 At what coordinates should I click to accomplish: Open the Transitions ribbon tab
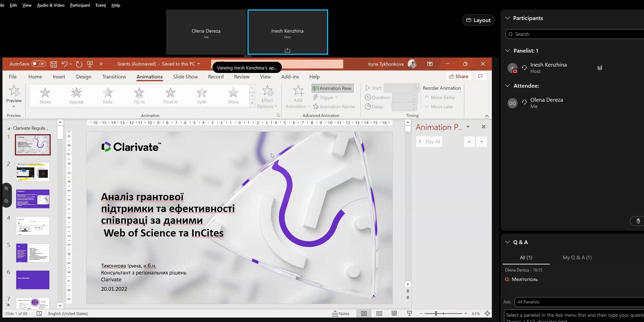pos(114,77)
